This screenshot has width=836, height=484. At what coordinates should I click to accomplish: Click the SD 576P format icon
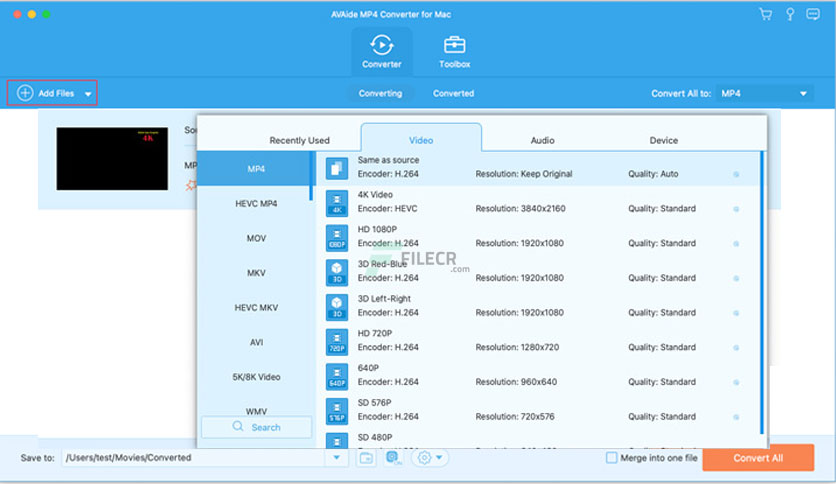[x=336, y=411]
